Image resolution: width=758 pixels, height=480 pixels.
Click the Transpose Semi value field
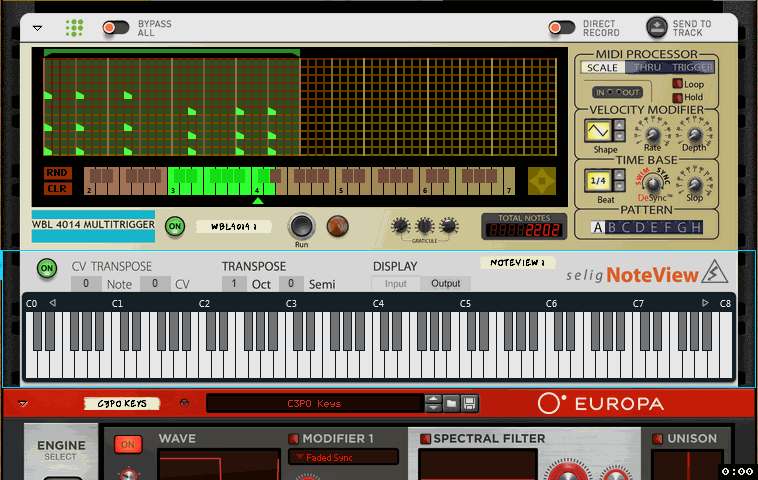pos(291,284)
